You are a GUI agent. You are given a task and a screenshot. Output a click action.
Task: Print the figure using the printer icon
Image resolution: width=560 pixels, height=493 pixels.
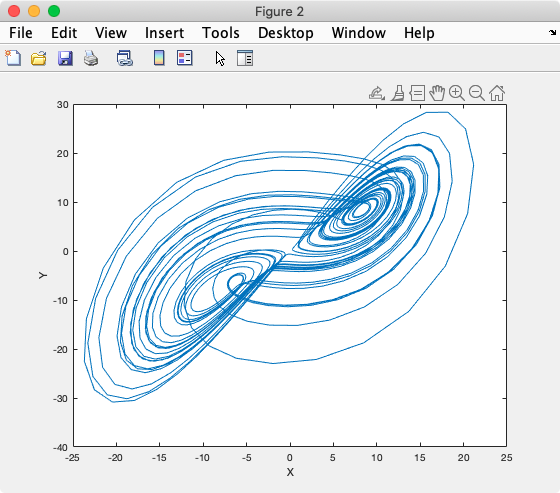pos(91,58)
